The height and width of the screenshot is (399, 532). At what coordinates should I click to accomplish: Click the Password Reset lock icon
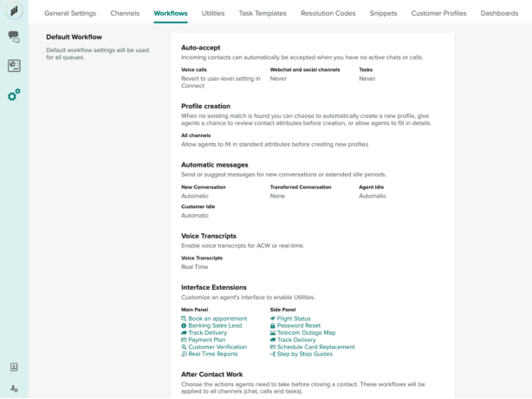272,326
